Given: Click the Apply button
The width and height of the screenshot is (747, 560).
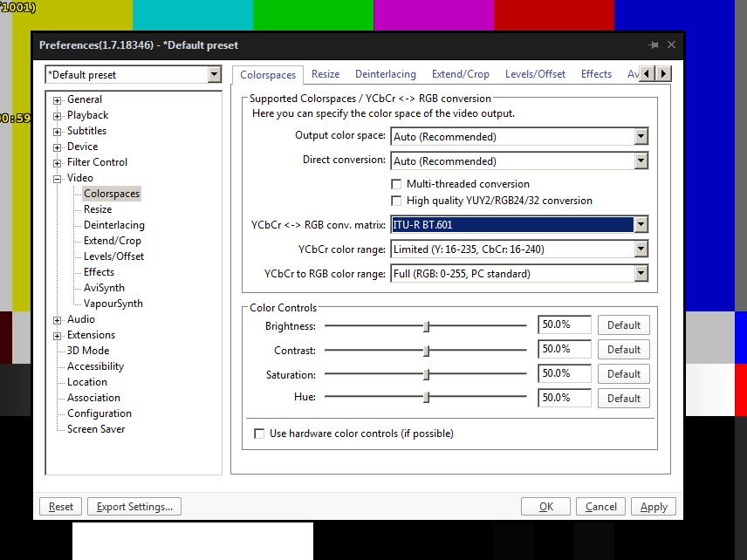Looking at the screenshot, I should click(653, 507).
